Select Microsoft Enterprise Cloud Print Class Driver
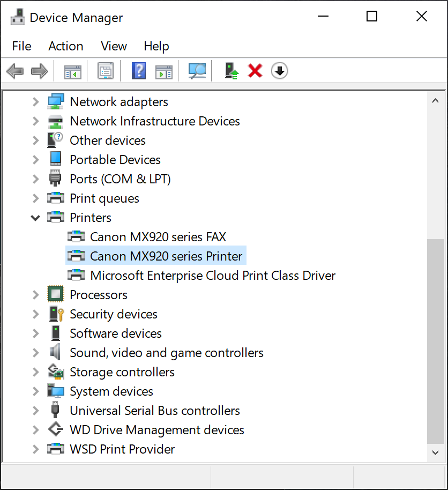448x490 pixels. coord(212,276)
